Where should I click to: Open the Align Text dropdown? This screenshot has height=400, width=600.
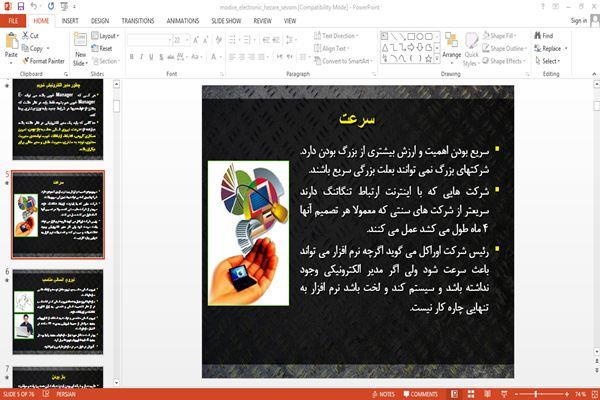click(332, 48)
